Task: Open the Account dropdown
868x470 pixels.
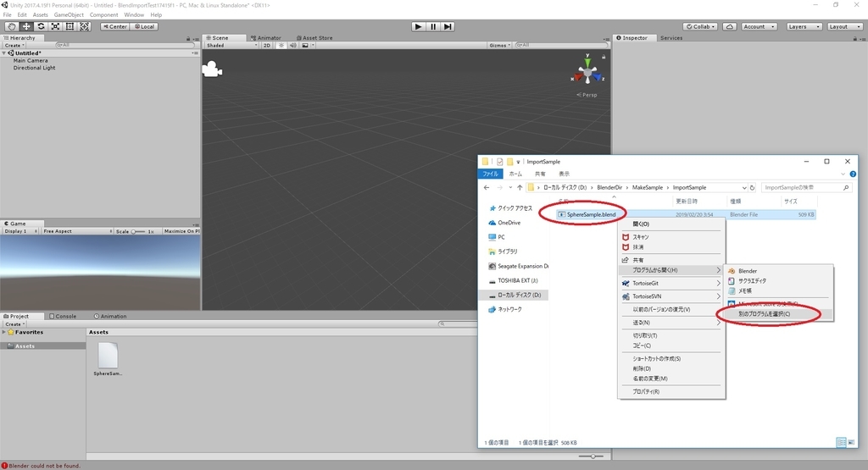Action: click(759, 26)
